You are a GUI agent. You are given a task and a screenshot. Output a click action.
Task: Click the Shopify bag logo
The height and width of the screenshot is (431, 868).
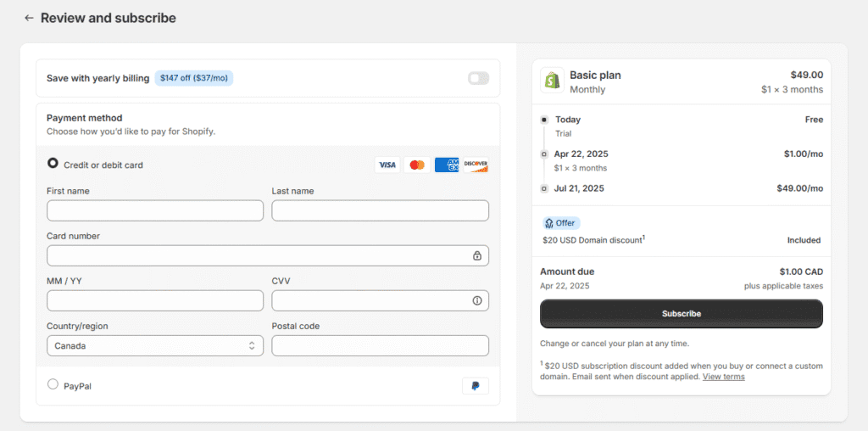pyautogui.click(x=552, y=81)
